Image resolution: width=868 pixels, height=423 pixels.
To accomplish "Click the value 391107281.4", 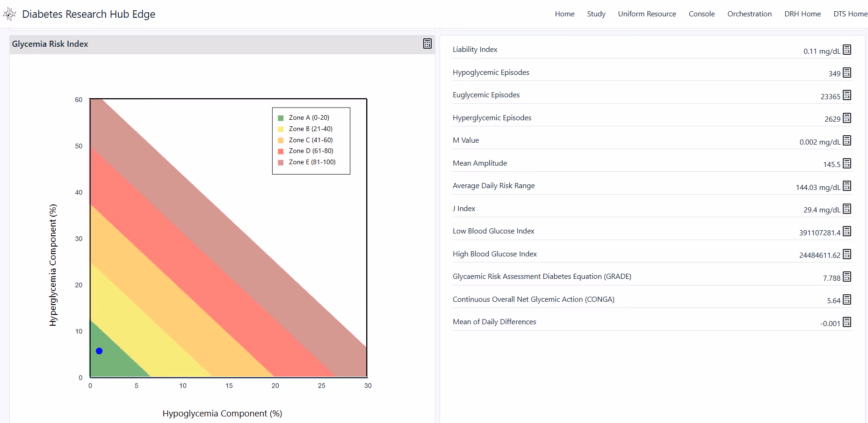I will (x=820, y=233).
